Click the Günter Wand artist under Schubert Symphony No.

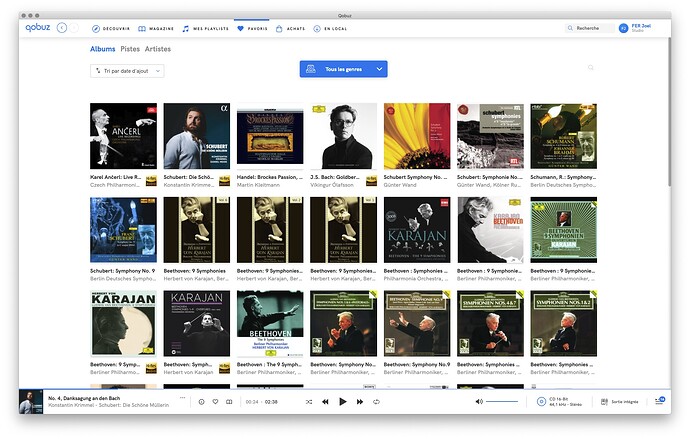[400, 185]
